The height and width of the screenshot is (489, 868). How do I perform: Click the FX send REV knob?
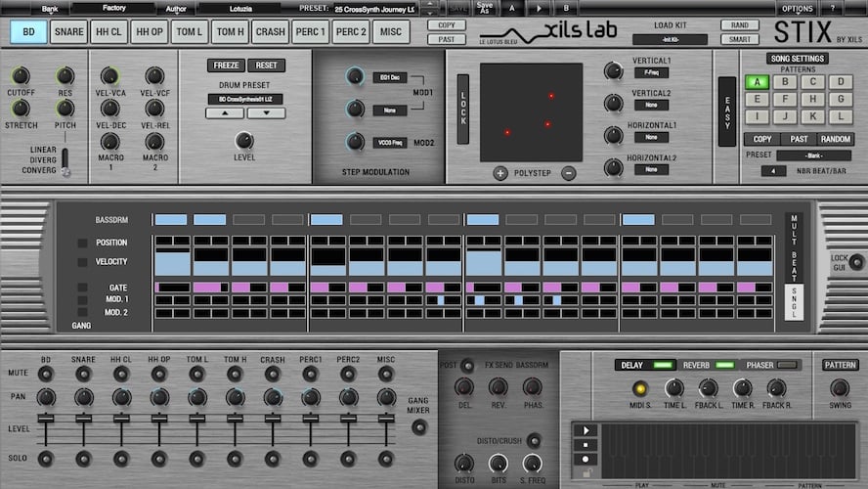point(498,387)
